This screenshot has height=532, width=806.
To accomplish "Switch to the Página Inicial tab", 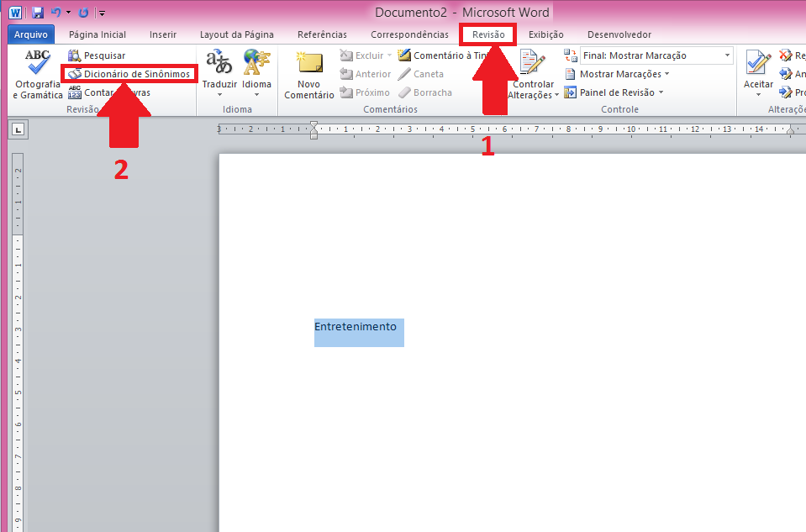I will click(97, 34).
